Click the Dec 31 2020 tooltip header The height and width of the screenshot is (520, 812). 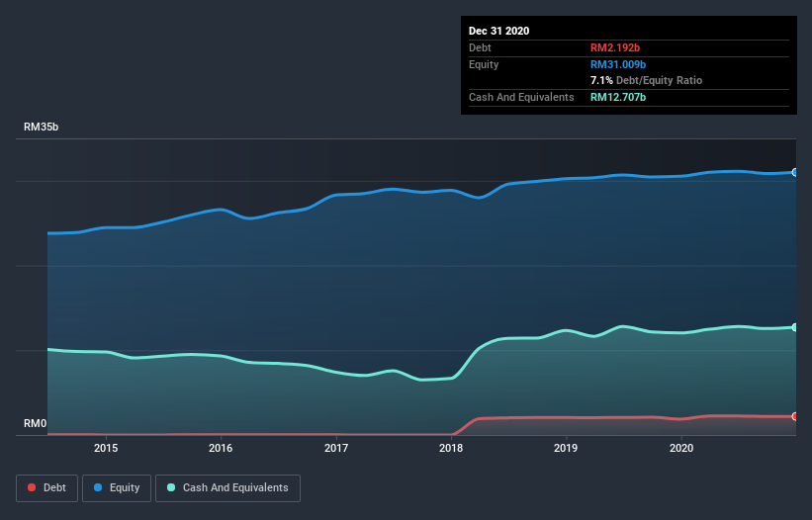[498, 31]
